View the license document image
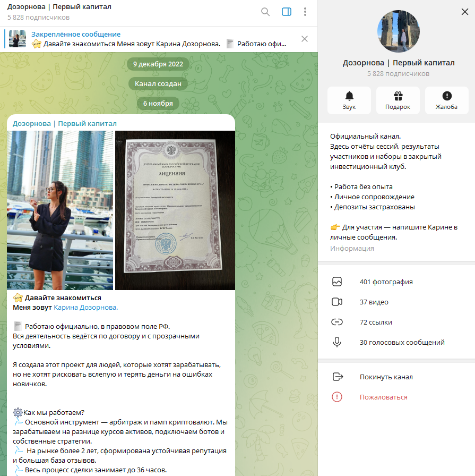Screen dimensions: 475x476 [175, 210]
